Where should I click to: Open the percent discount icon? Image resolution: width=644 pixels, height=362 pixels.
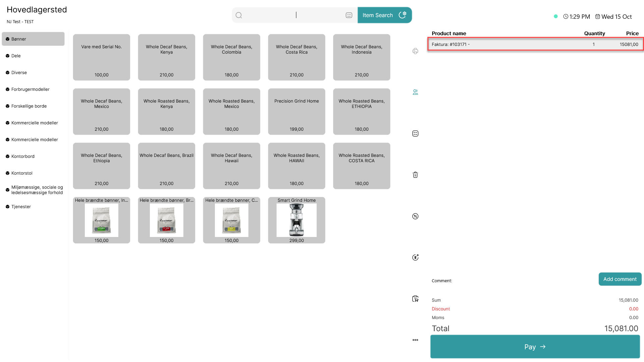(x=415, y=216)
